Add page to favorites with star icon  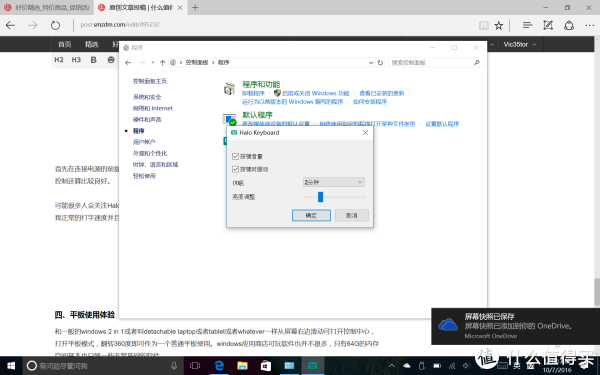point(499,26)
